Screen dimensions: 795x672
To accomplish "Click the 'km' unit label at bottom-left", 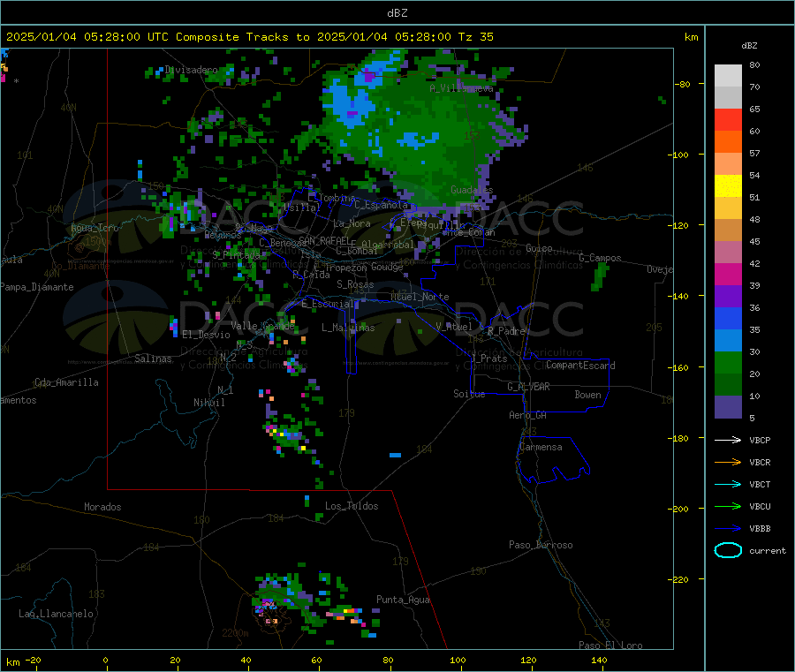I will click(x=12, y=662).
